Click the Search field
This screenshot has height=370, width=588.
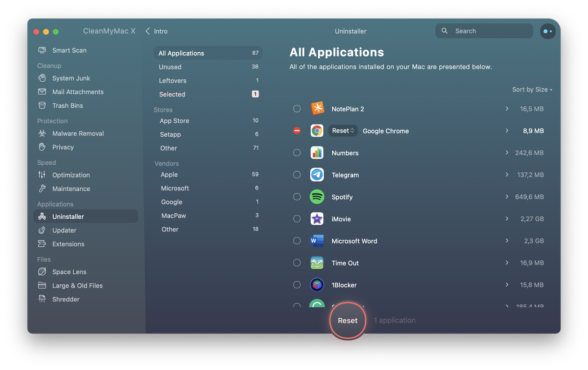tap(484, 31)
